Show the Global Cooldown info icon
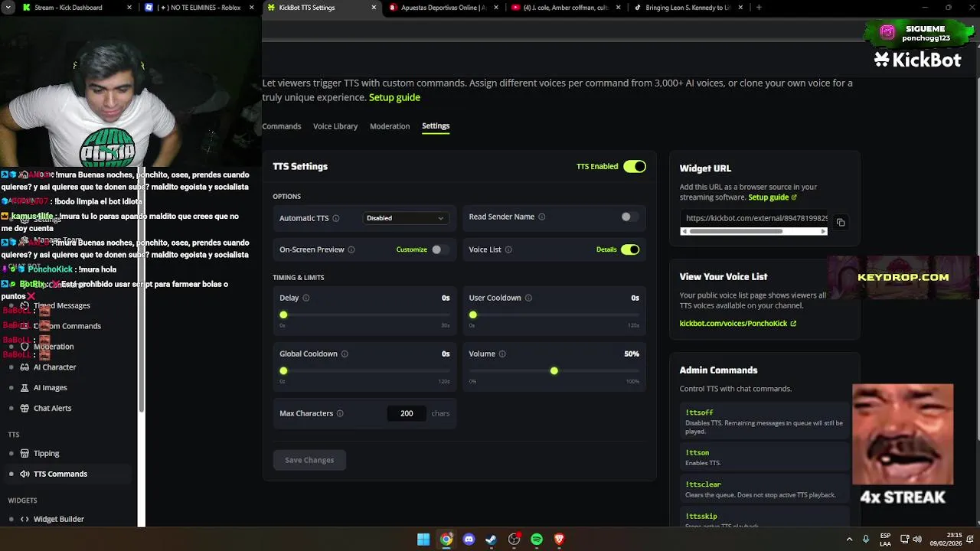This screenshot has height=551, width=980. click(x=345, y=354)
